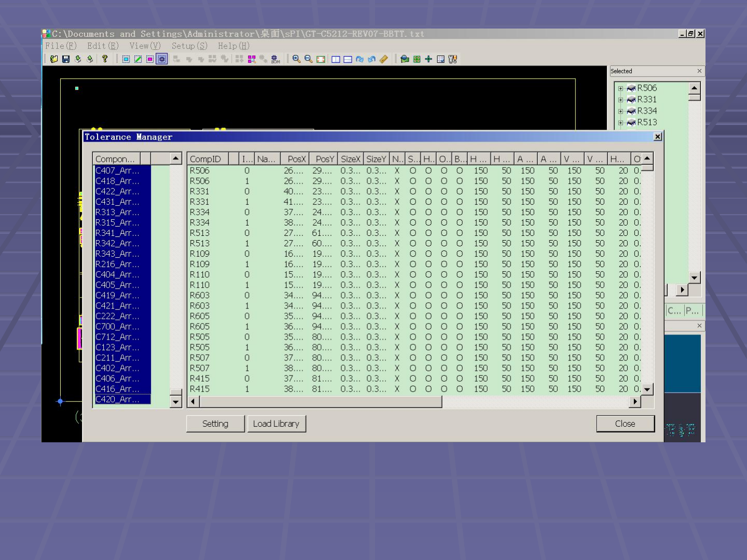Click the Zoom In magnifier icon
The image size is (747, 560).
pyautogui.click(x=296, y=59)
